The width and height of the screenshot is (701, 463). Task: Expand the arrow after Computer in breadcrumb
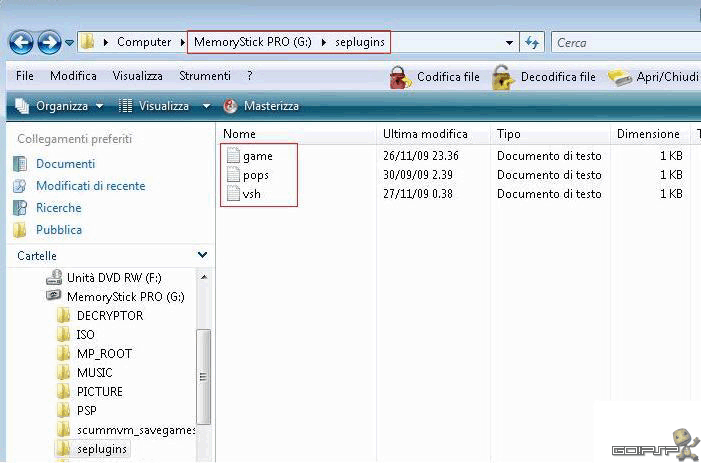[x=182, y=42]
